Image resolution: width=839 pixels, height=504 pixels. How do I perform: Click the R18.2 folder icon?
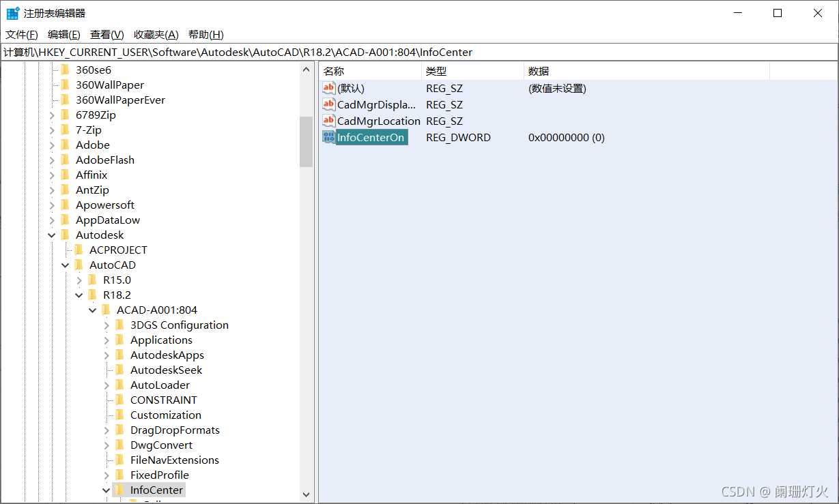point(92,295)
